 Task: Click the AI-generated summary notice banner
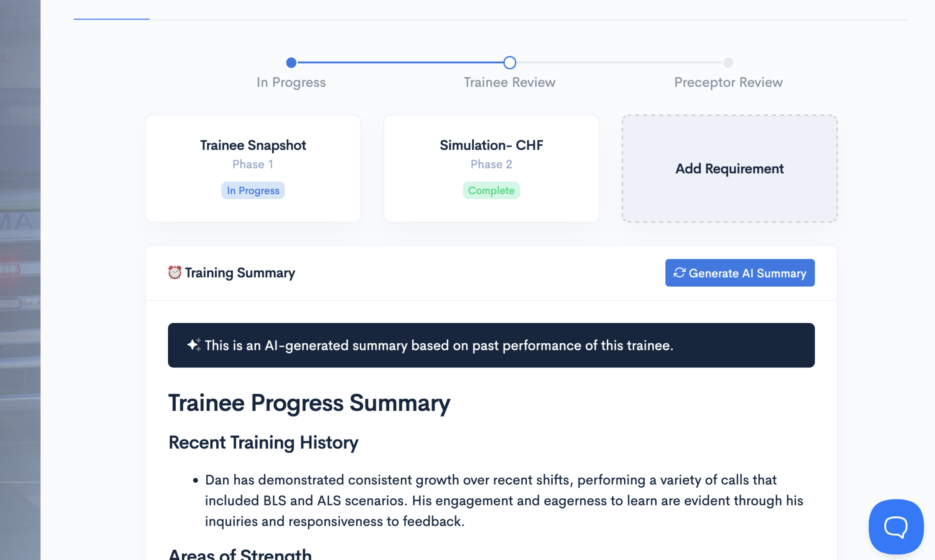pyautogui.click(x=491, y=345)
